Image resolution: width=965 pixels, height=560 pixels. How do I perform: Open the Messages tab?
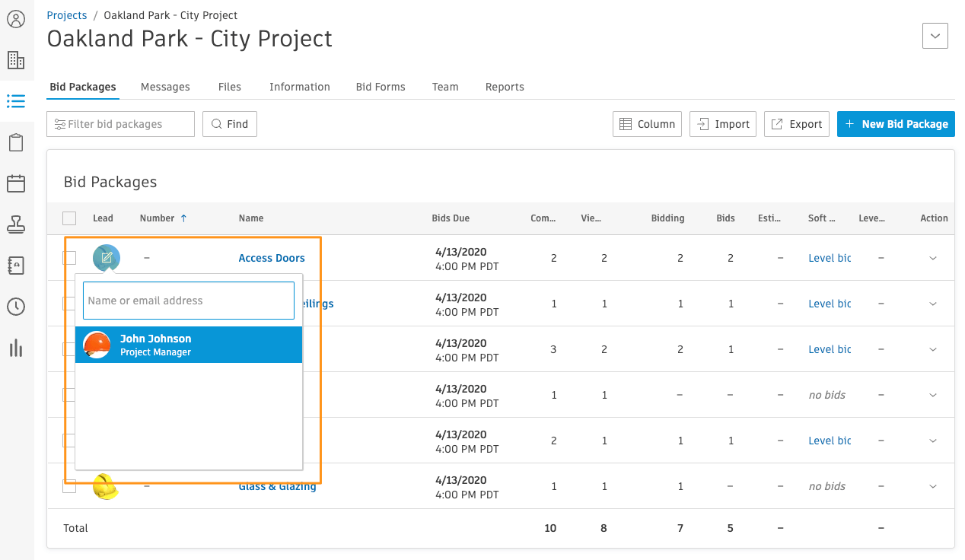point(165,87)
